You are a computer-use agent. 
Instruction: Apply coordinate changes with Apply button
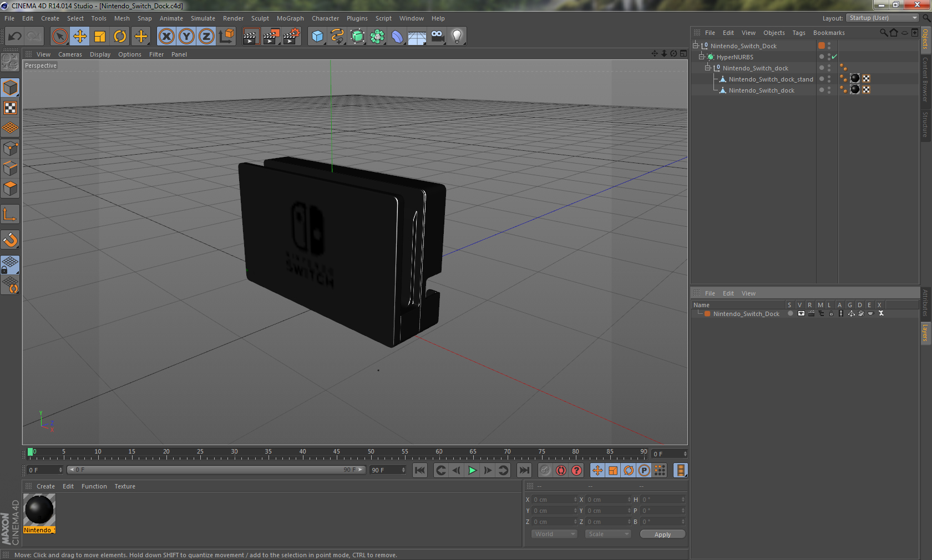[x=662, y=534]
